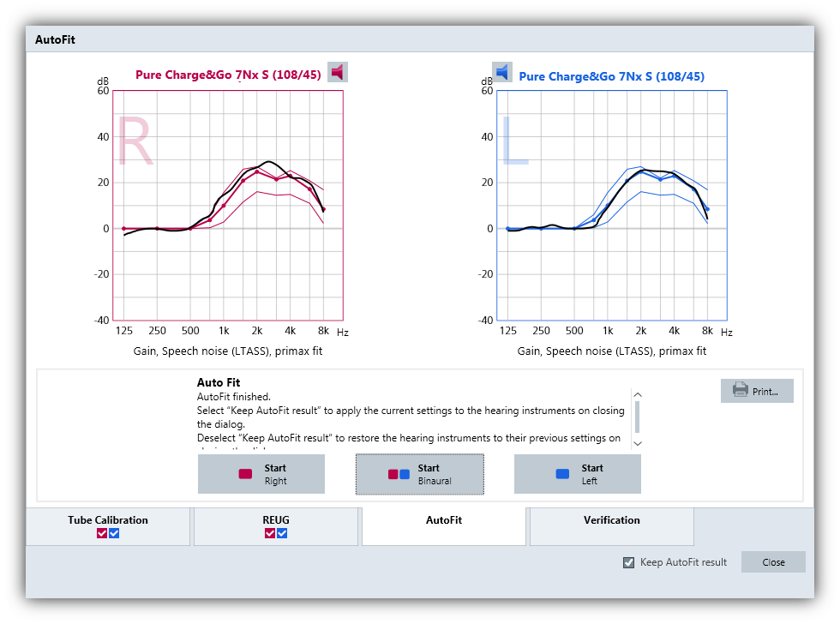Toggle blue checkbox under Tube Calibration
The height and width of the screenshot is (624, 840).
pyautogui.click(x=114, y=533)
